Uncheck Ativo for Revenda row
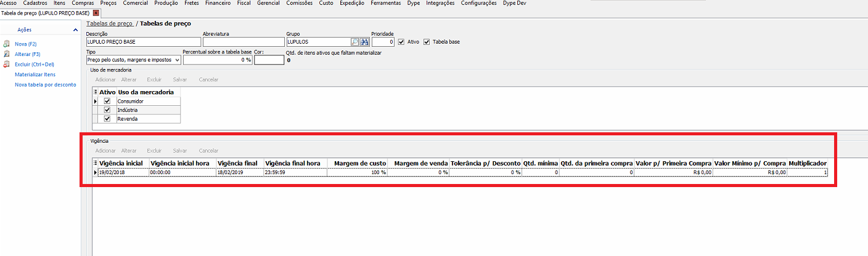Viewport: 868px width, 256px height. [x=107, y=119]
